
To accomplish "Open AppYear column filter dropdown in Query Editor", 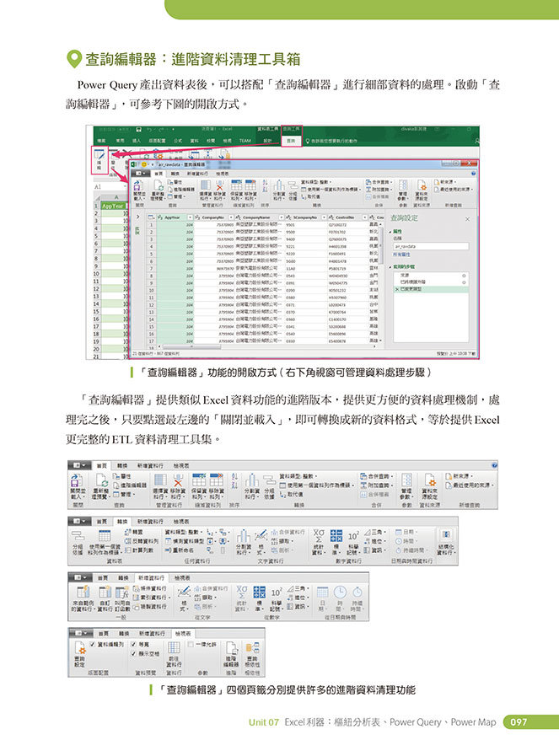I will pos(190,217).
